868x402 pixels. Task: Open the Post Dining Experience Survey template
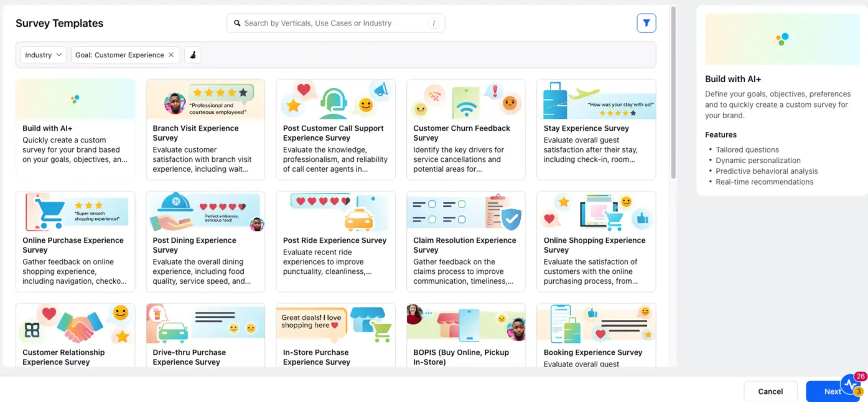(205, 241)
